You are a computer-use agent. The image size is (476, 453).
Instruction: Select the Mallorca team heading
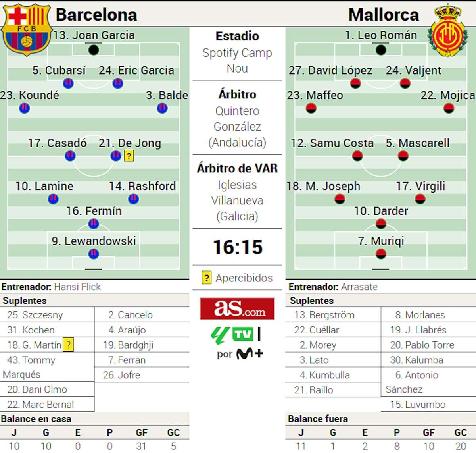(383, 15)
